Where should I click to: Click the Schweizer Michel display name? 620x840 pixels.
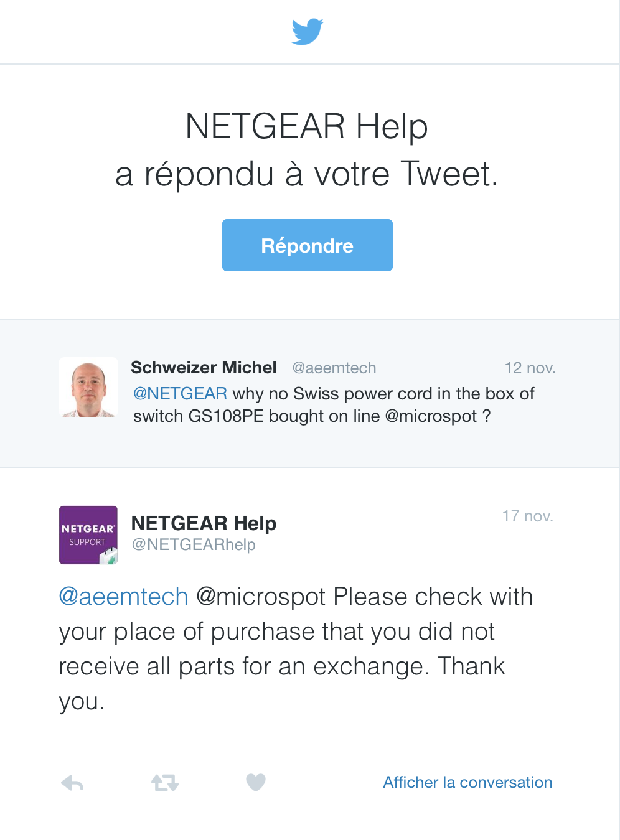204,368
